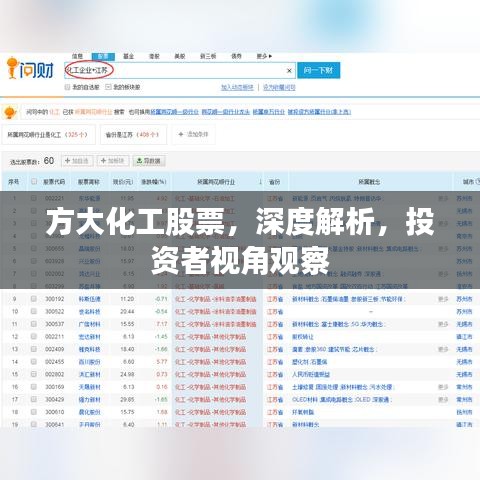Switch to the 美股 tab
This screenshot has height=480, width=480.
(x=180, y=56)
